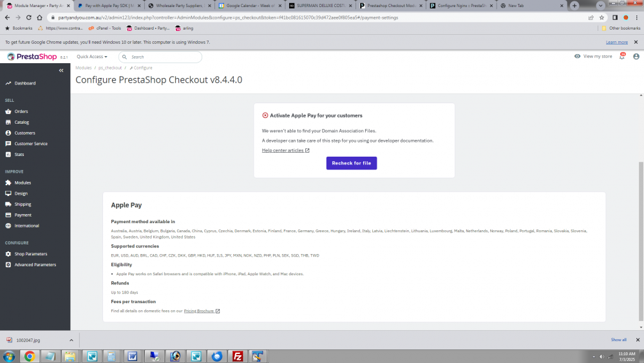Open the tab search dropdown arrow
This screenshot has width=644, height=363.
pos(600,6)
